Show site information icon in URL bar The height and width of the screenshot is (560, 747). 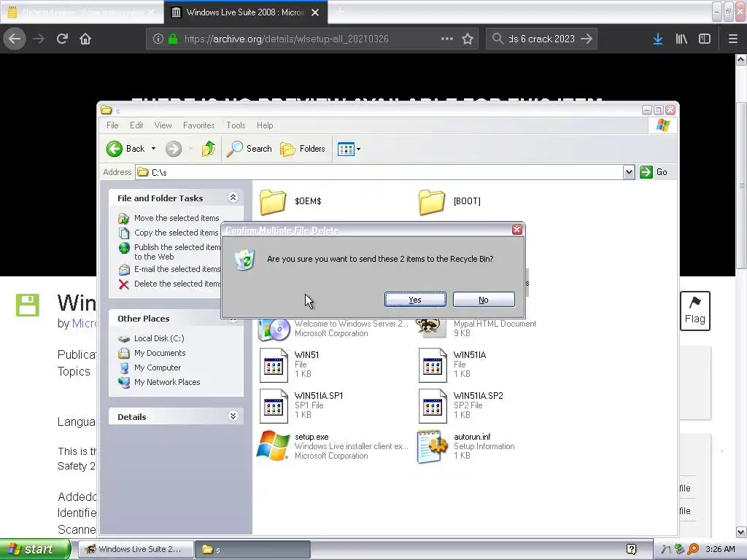(x=158, y=39)
